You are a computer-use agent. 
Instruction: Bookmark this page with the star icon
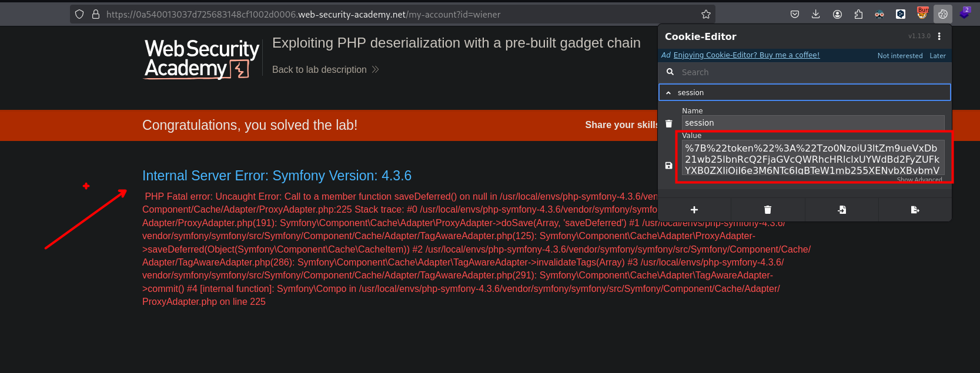tap(706, 14)
